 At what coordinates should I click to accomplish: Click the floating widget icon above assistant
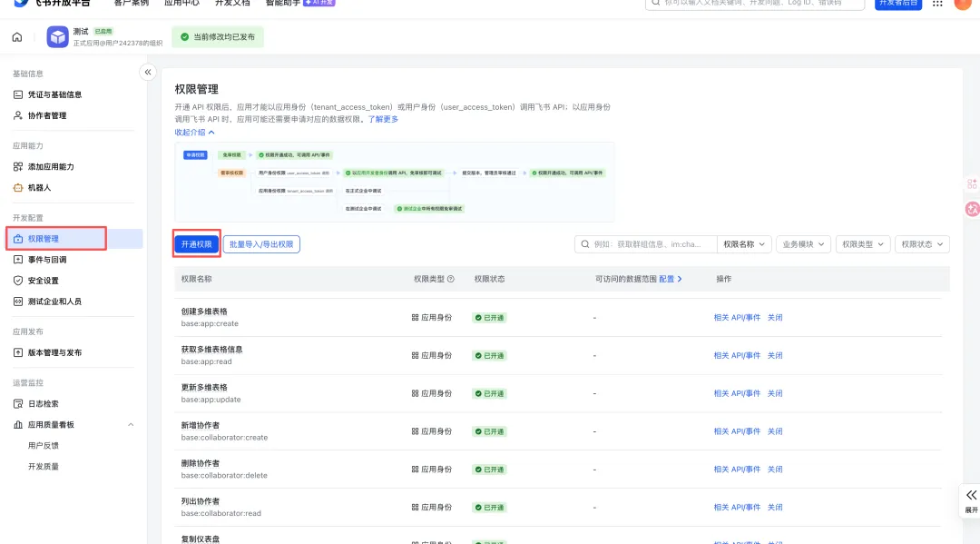[x=972, y=183]
